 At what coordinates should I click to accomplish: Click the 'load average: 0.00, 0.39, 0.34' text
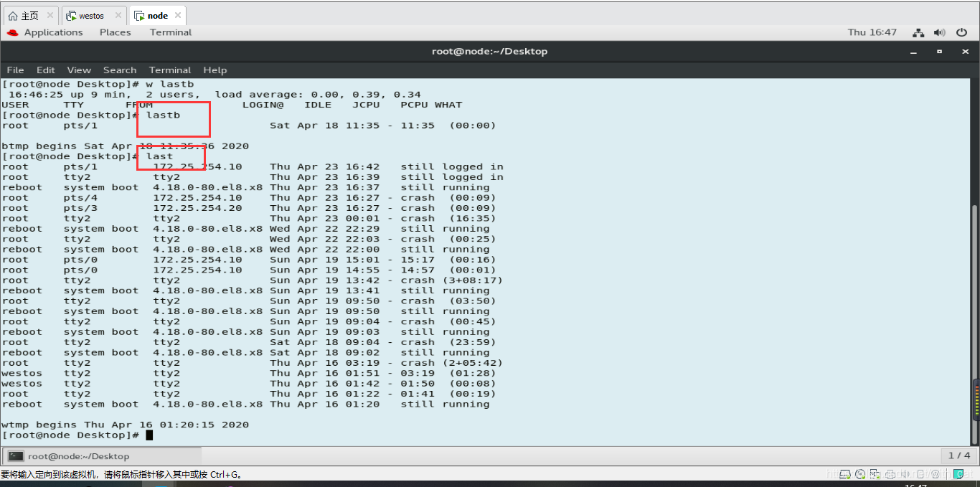318,95
